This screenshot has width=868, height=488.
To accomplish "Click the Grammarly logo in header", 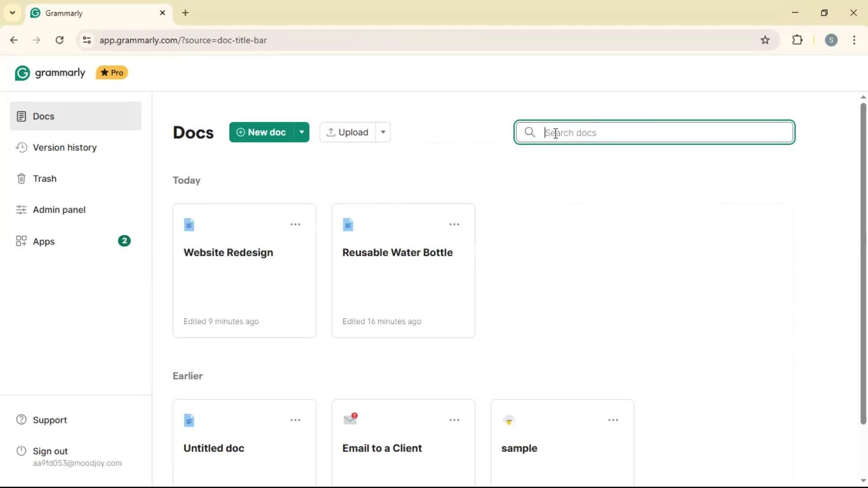I will (50, 73).
